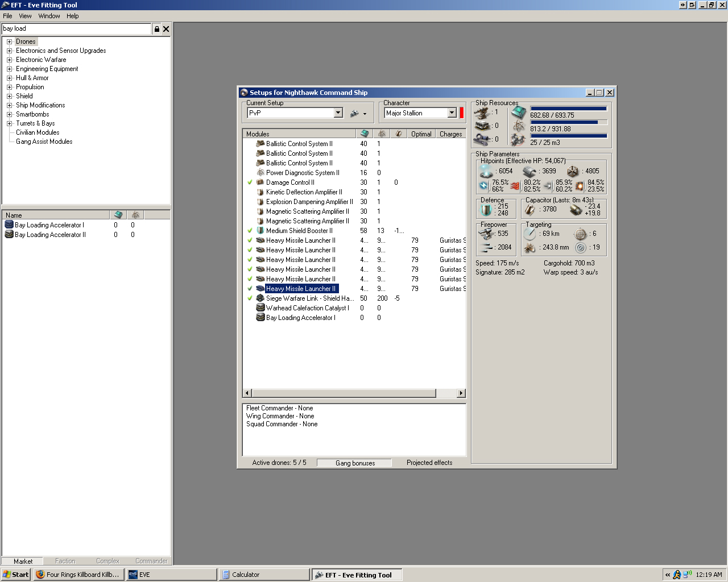Click the Damage Control II module icon
The height and width of the screenshot is (582, 728).
[260, 182]
